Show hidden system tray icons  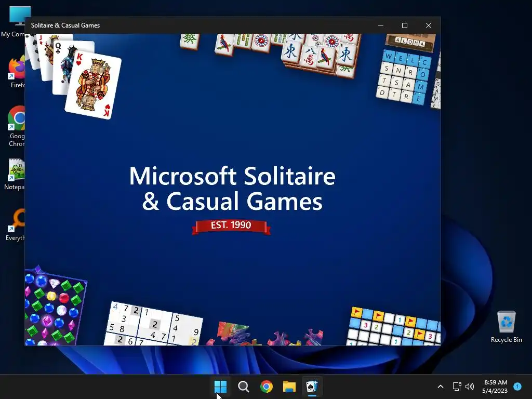point(441,387)
